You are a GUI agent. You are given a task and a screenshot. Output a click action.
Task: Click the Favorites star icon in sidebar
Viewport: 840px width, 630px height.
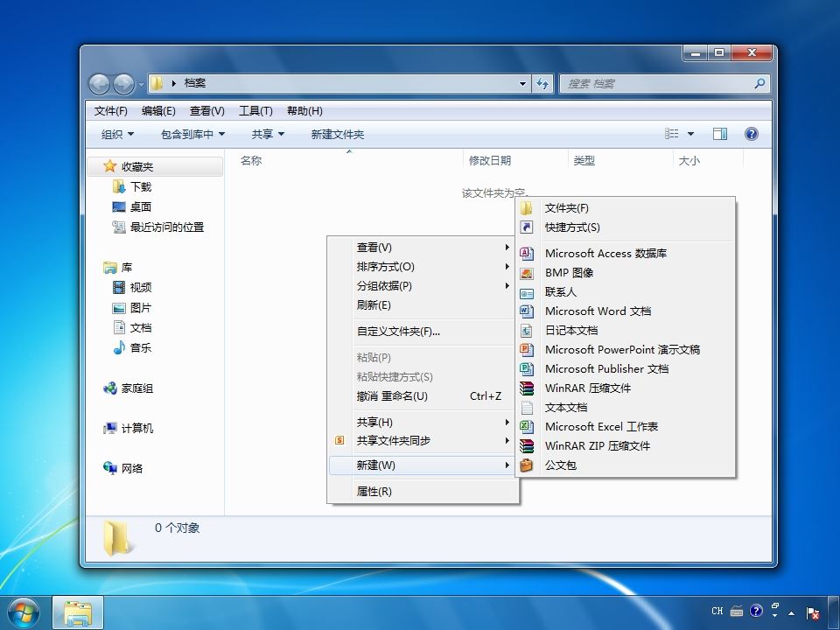click(110, 166)
